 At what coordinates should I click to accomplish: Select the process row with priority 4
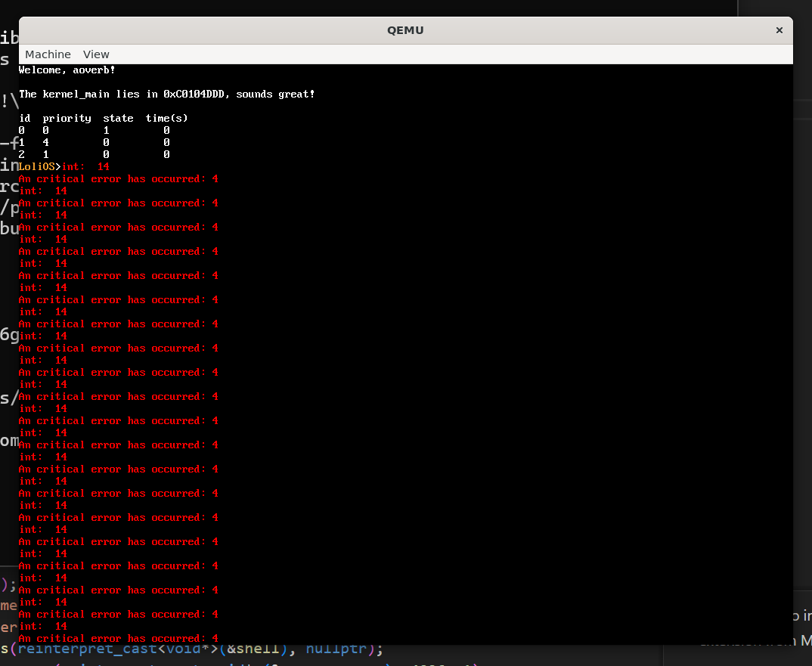point(94,143)
